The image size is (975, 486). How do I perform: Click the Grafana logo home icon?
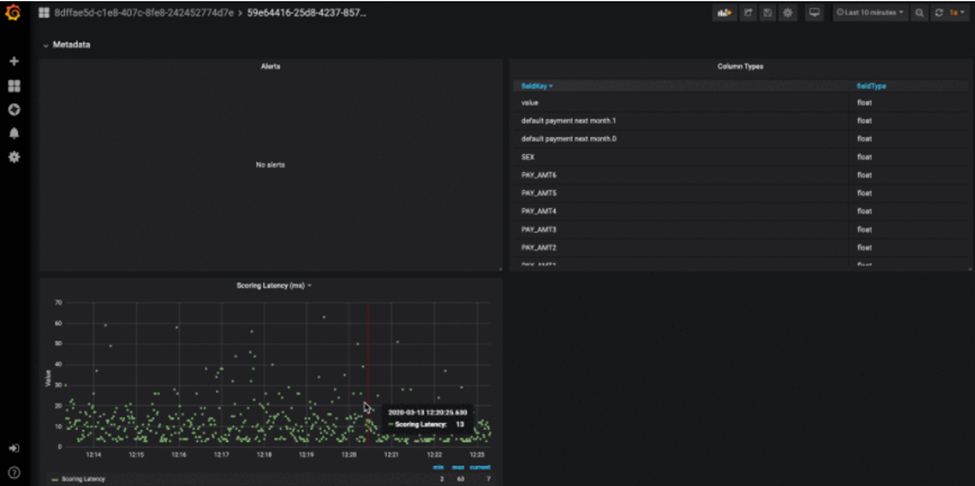click(x=14, y=14)
